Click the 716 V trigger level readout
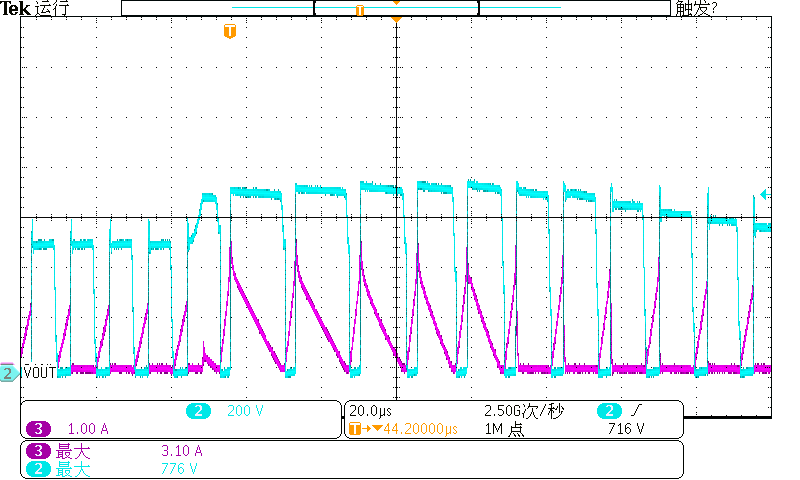The width and height of the screenshot is (800, 480). click(626, 429)
